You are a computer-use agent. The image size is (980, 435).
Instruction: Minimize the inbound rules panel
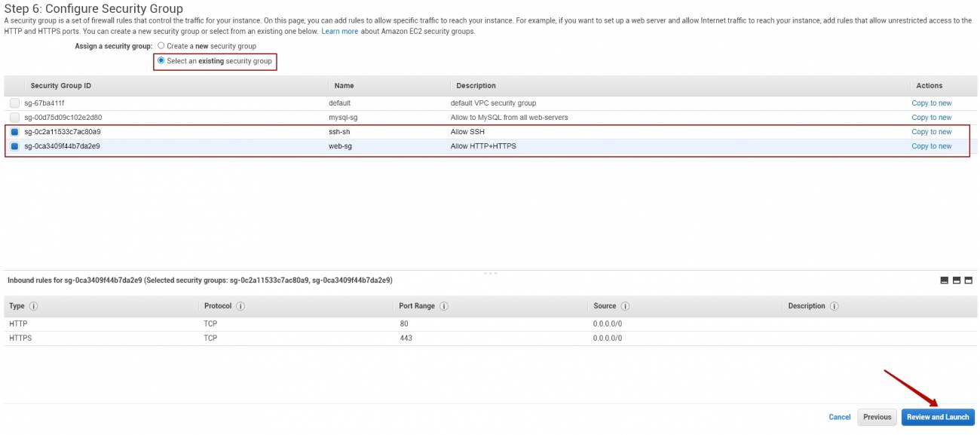click(944, 280)
